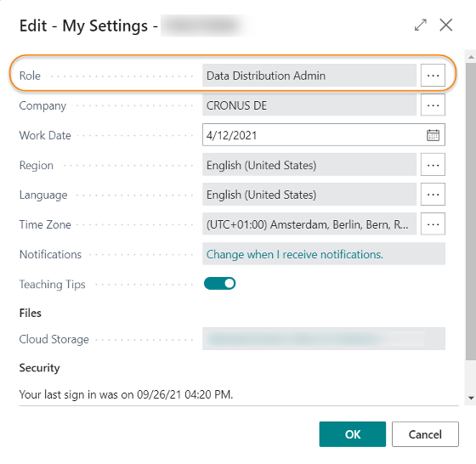
Task: Click the scroll down arrow
Action: [x=471, y=399]
